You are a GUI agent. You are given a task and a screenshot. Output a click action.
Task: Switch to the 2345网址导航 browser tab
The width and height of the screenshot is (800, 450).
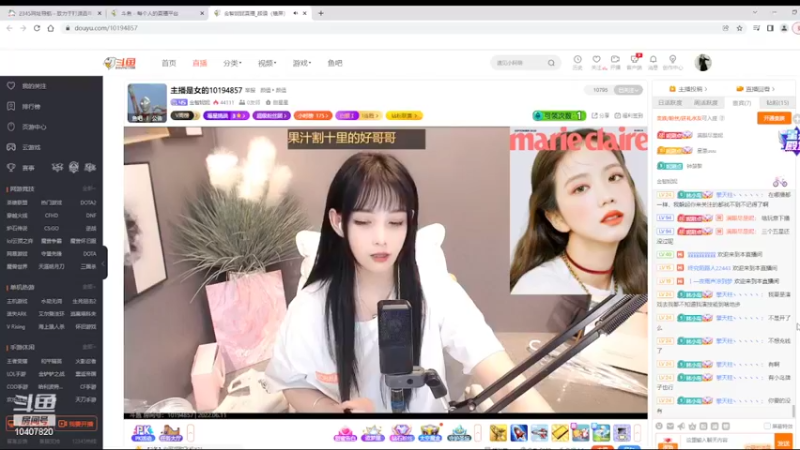pos(55,13)
